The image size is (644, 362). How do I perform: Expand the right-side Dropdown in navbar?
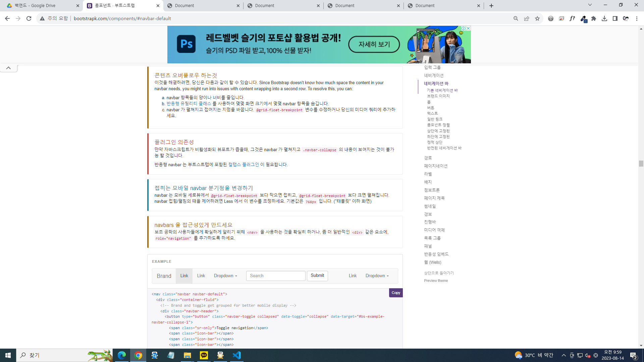point(377,276)
